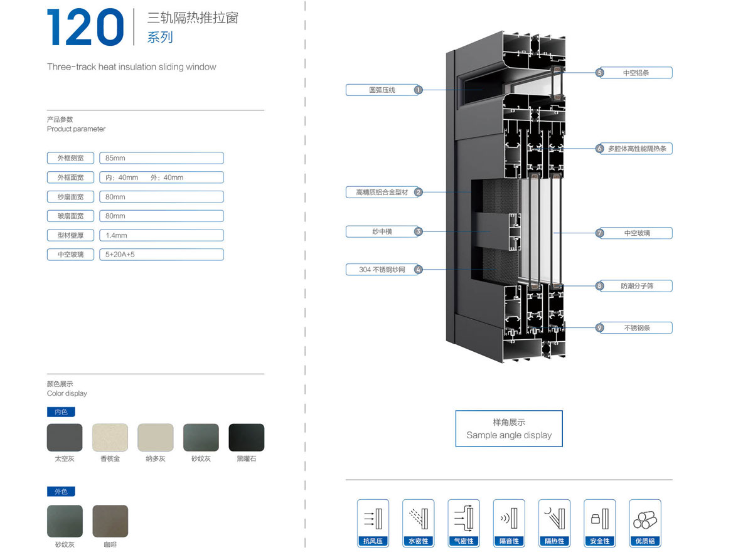The width and height of the screenshot is (753, 560).
Task: Click the 外色 tag
Action: coord(61,492)
